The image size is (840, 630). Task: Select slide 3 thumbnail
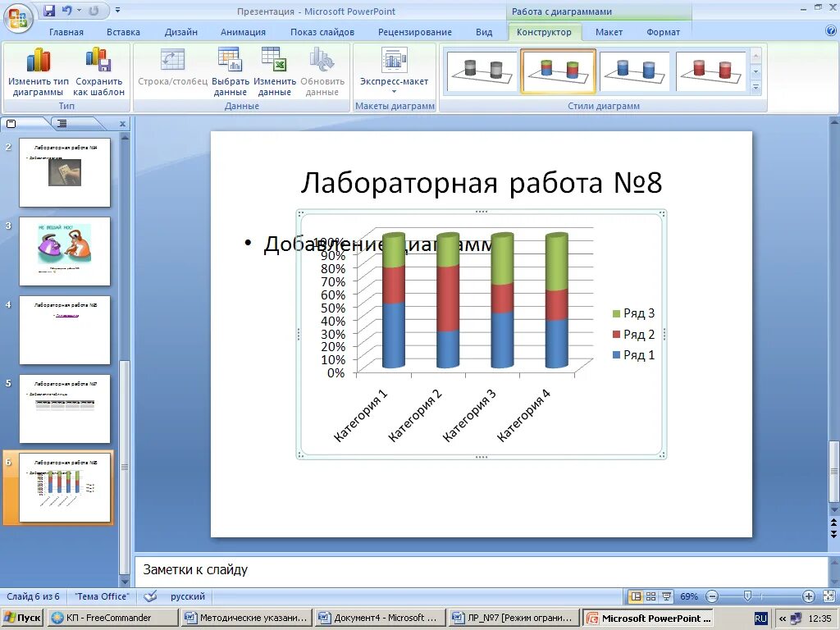(65, 251)
